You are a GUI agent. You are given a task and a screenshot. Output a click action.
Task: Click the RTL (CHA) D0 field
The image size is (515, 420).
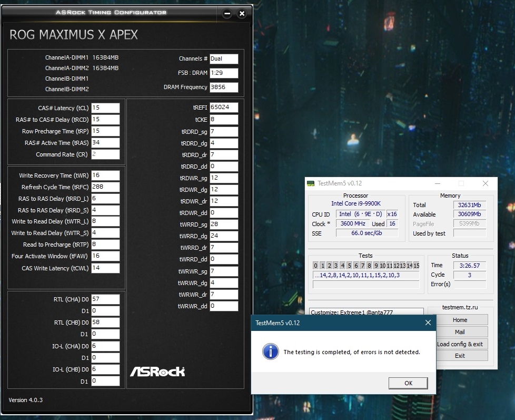click(105, 299)
